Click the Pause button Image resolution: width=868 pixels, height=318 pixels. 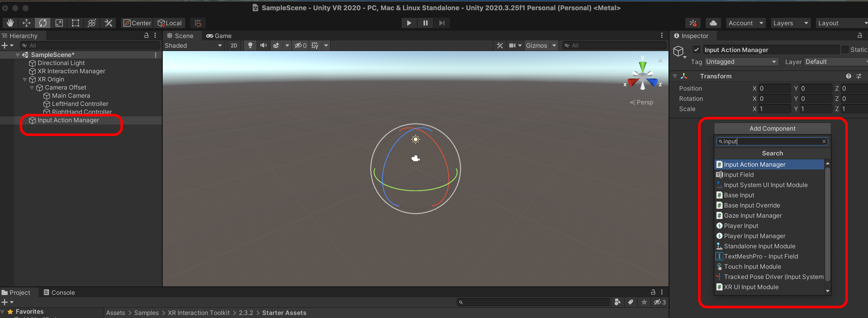(x=425, y=23)
